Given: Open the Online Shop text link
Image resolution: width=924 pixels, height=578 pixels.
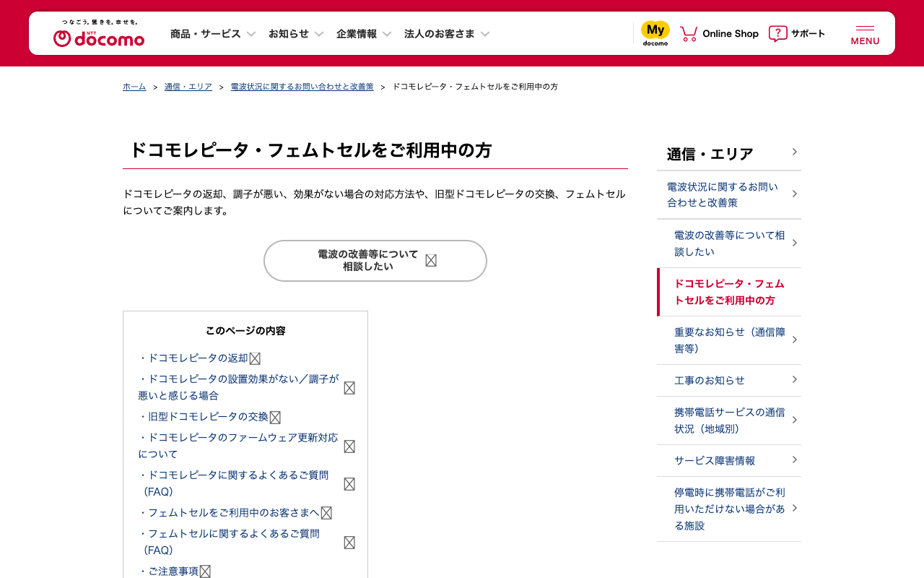Looking at the screenshot, I should (731, 33).
